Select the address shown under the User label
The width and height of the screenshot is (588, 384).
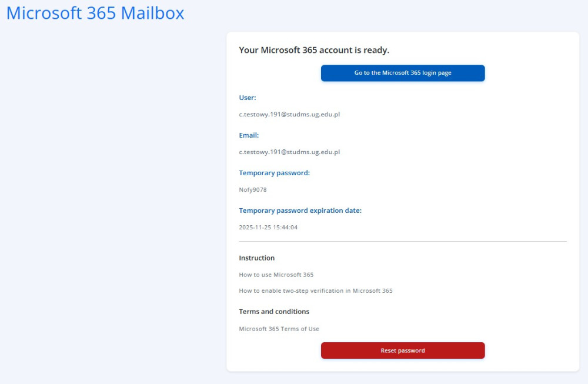(289, 114)
